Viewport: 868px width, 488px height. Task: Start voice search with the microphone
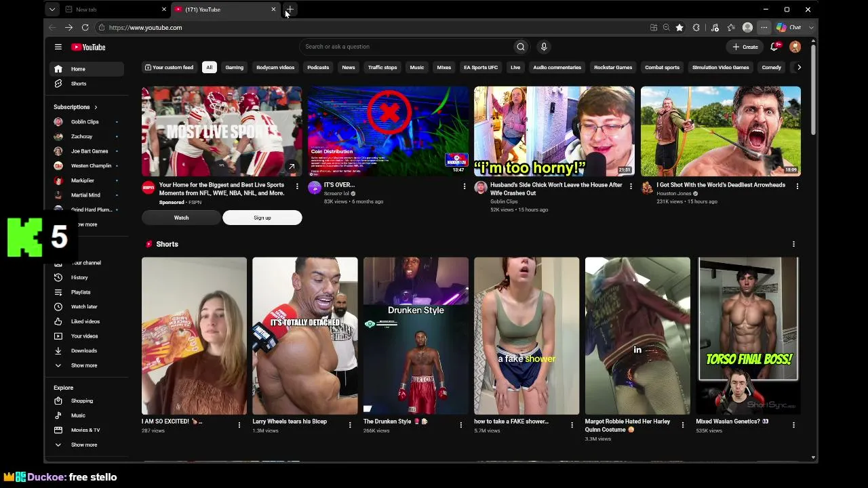543,47
